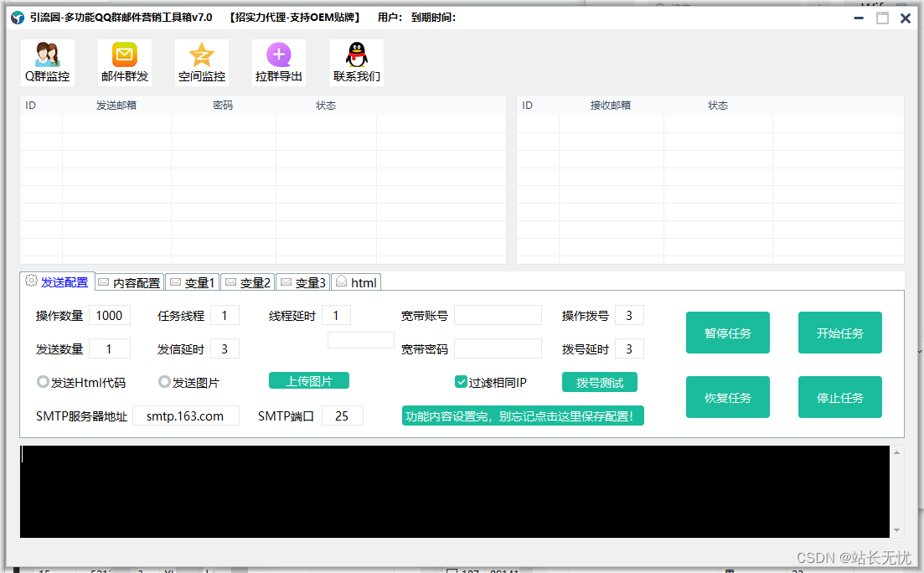Click the 拨号延时 input field
Image resolution: width=924 pixels, height=573 pixels.
point(629,348)
